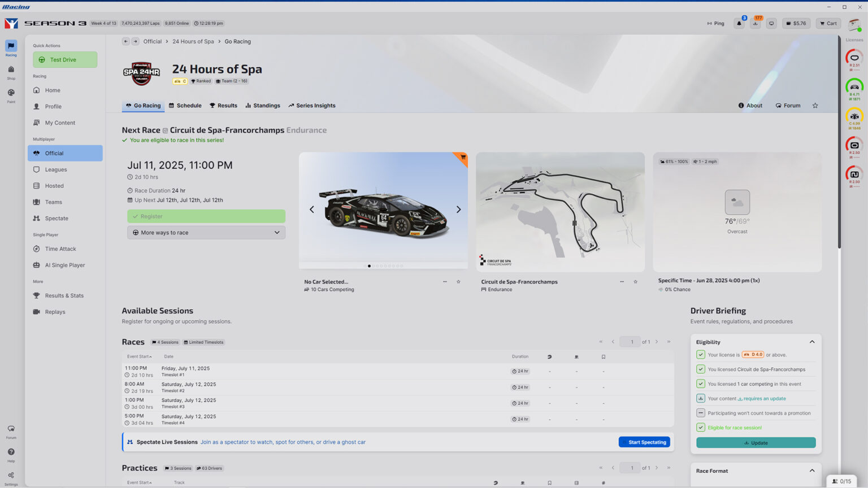Collapse the Race Format section

[x=812, y=471]
